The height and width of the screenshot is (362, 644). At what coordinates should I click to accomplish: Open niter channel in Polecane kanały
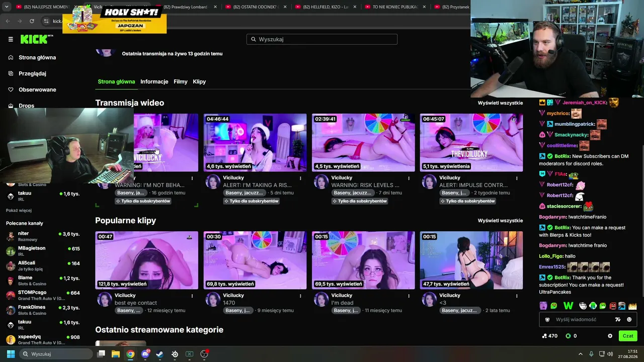(x=43, y=236)
